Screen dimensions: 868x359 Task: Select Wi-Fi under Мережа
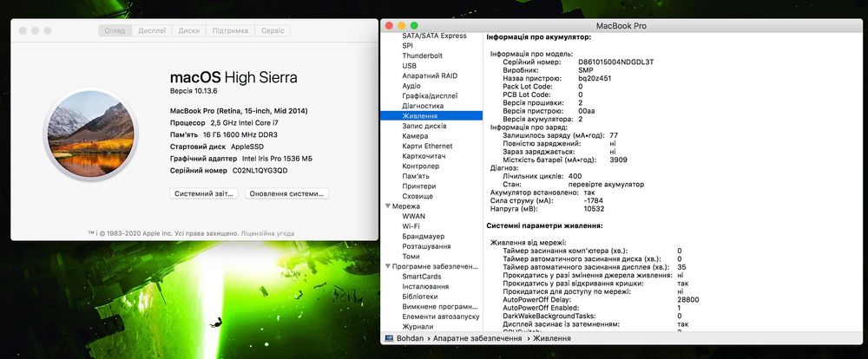coord(411,226)
